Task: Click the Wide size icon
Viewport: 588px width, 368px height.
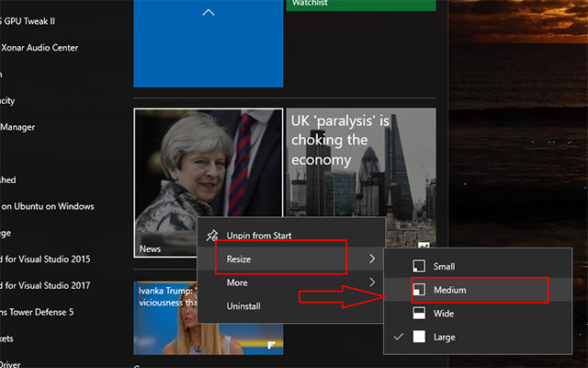Action: [x=419, y=313]
